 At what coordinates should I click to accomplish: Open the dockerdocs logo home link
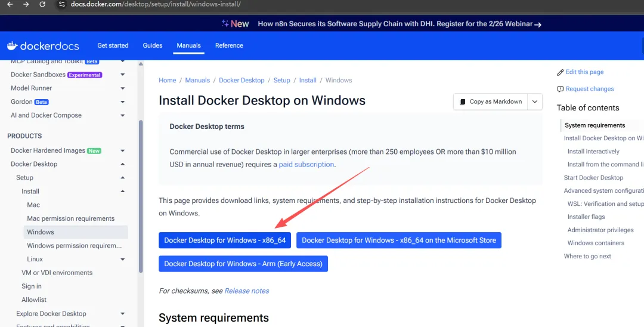click(43, 45)
